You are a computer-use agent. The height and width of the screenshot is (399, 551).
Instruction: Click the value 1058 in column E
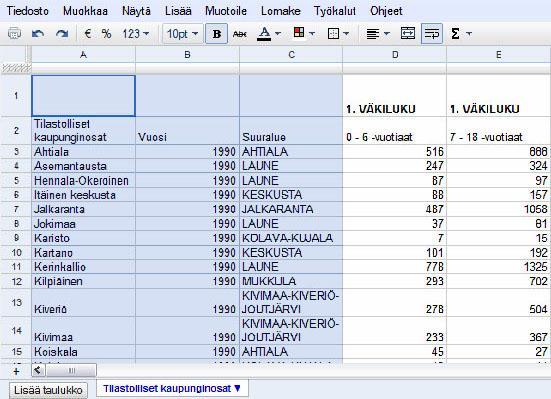tap(499, 209)
